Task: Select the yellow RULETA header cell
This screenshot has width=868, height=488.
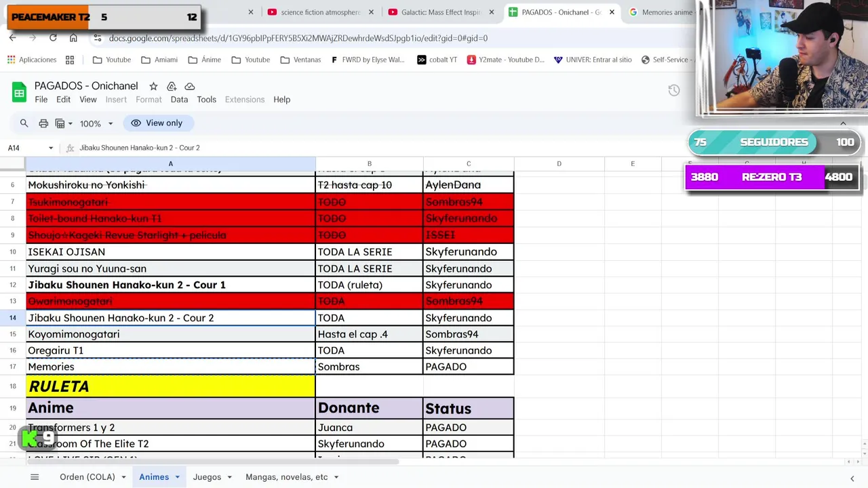Action: [170, 386]
